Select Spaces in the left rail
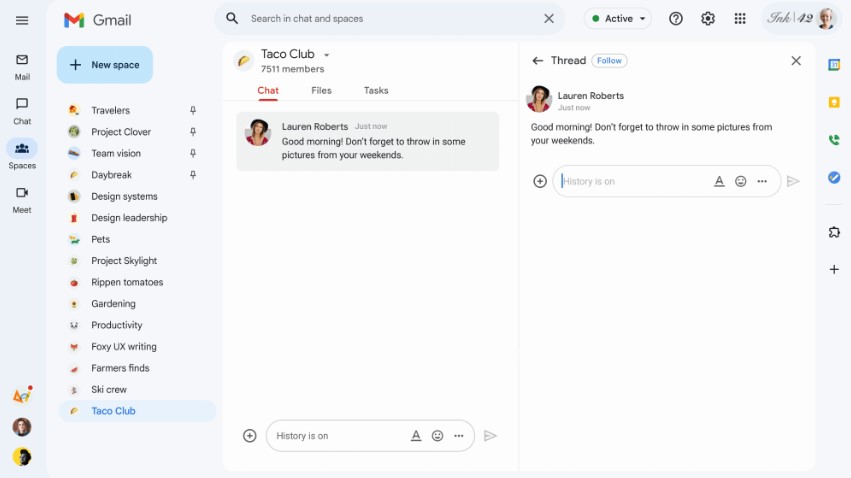Viewport: 851px width, 478px height. tap(22, 155)
